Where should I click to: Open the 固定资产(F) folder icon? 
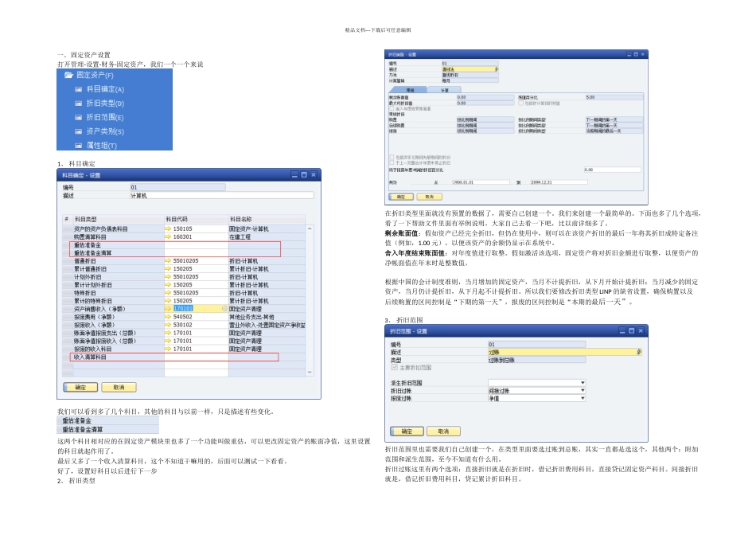pos(68,75)
